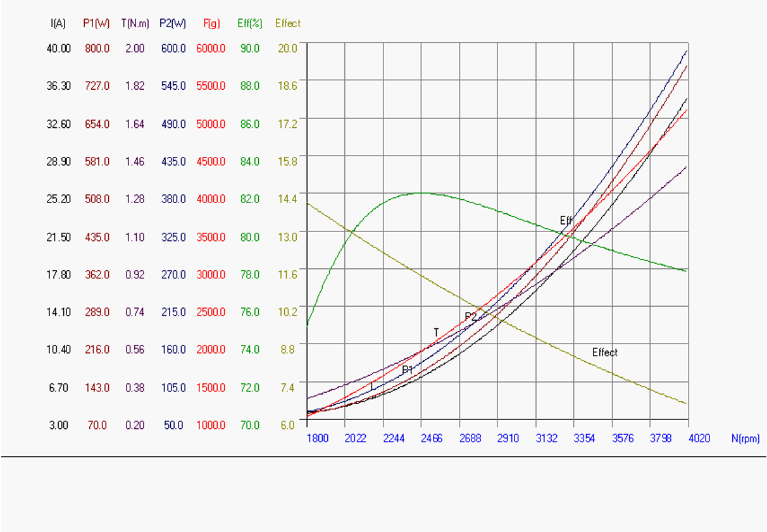Click the N(rpm) axis label
Image resolution: width=767 pixels, height=532 pixels.
click(x=745, y=438)
